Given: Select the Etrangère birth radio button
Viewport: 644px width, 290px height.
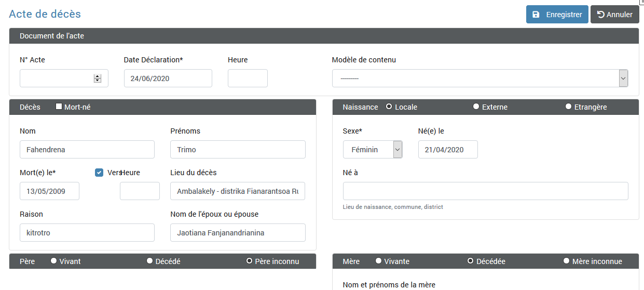Looking at the screenshot, I should (568, 107).
